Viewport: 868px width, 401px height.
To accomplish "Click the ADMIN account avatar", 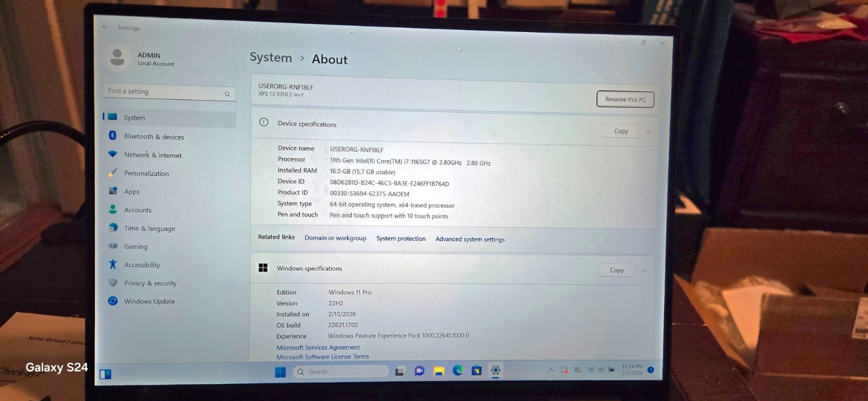I will click(x=117, y=58).
